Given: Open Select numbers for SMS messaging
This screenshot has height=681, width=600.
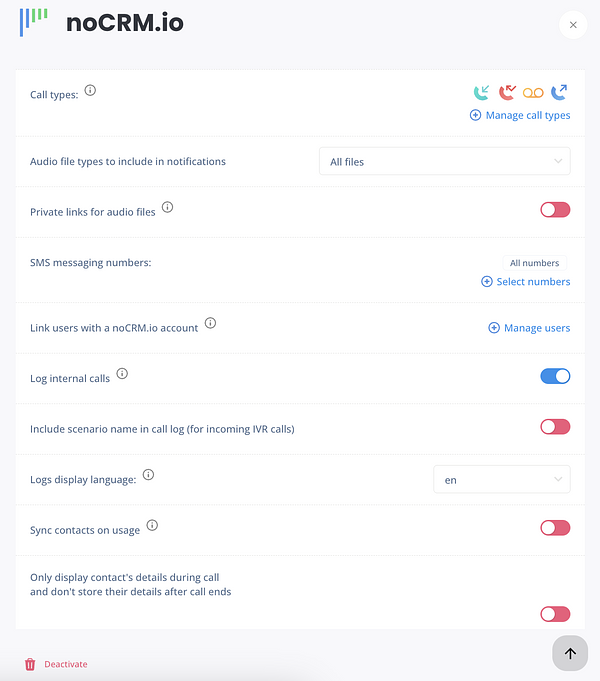Looking at the screenshot, I should 526,282.
